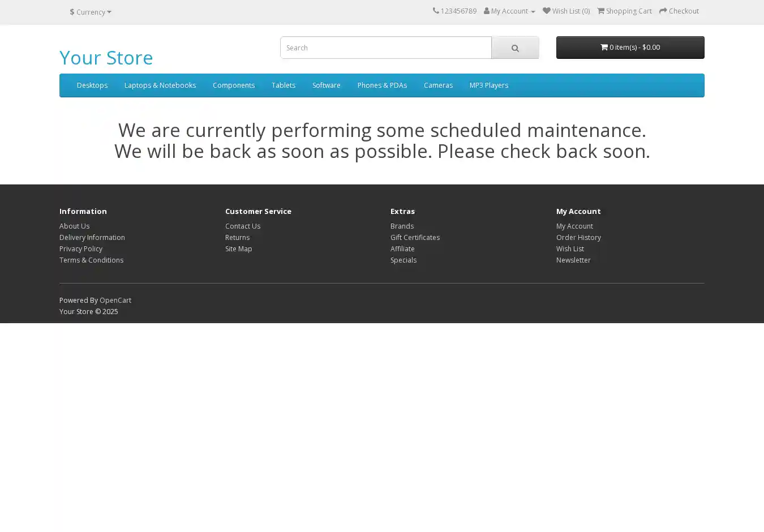Image resolution: width=764 pixels, height=532 pixels.
Task: Click the phone icon in top bar
Action: [436, 11]
